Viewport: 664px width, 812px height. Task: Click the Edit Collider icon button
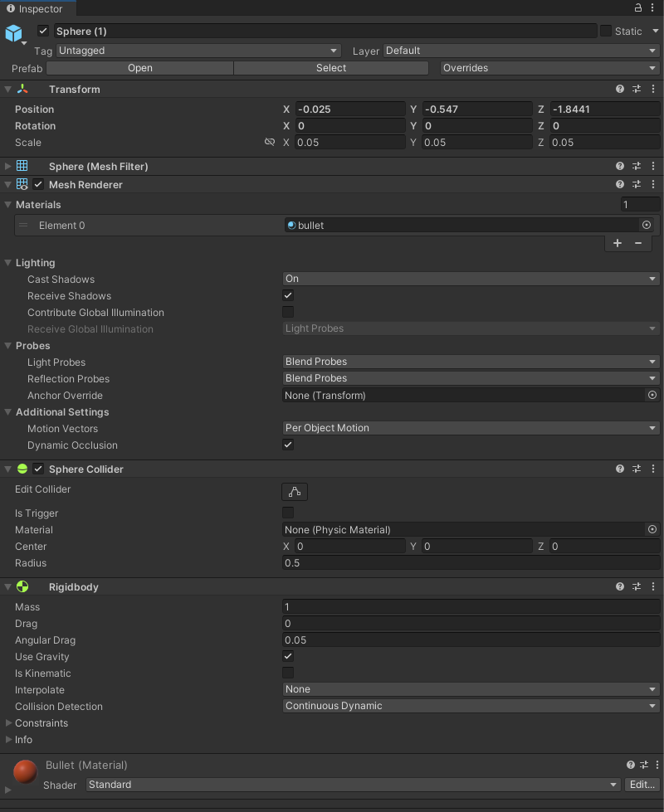coord(295,492)
